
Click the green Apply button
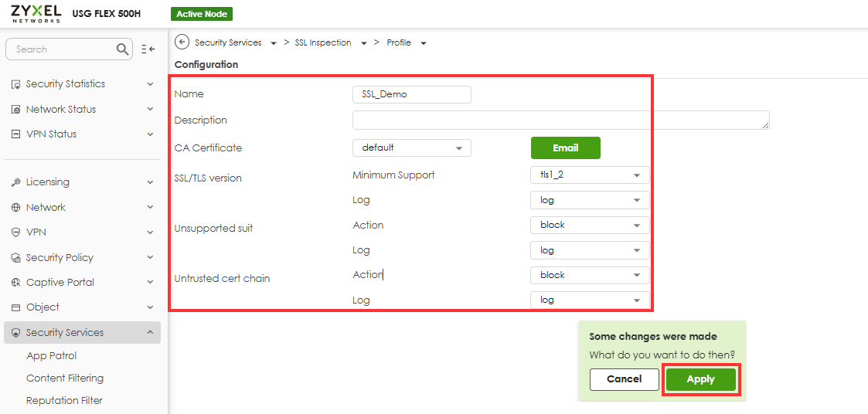coord(700,379)
